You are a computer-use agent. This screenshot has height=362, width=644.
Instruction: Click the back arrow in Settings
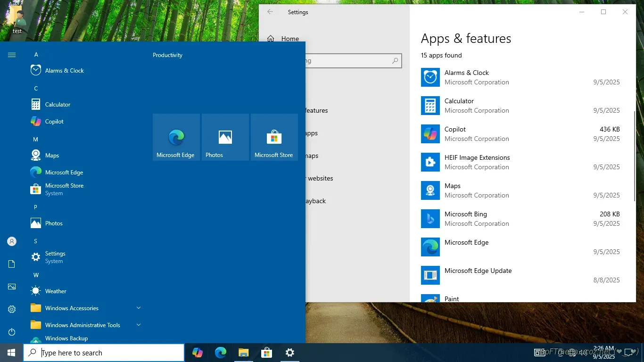pyautogui.click(x=270, y=12)
